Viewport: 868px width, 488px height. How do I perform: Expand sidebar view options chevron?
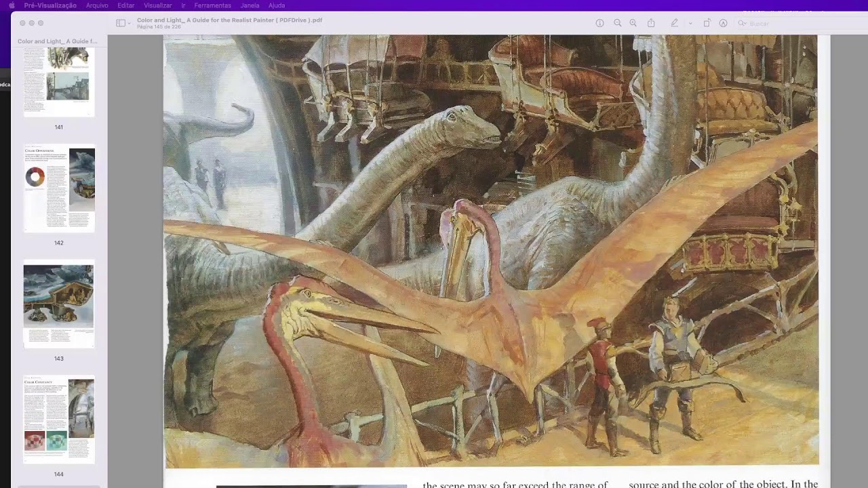click(129, 23)
